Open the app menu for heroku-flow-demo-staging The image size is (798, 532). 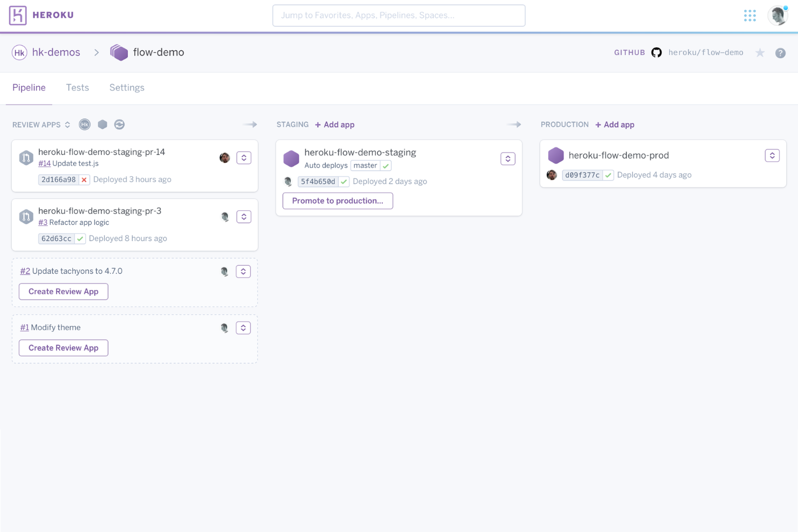point(507,158)
